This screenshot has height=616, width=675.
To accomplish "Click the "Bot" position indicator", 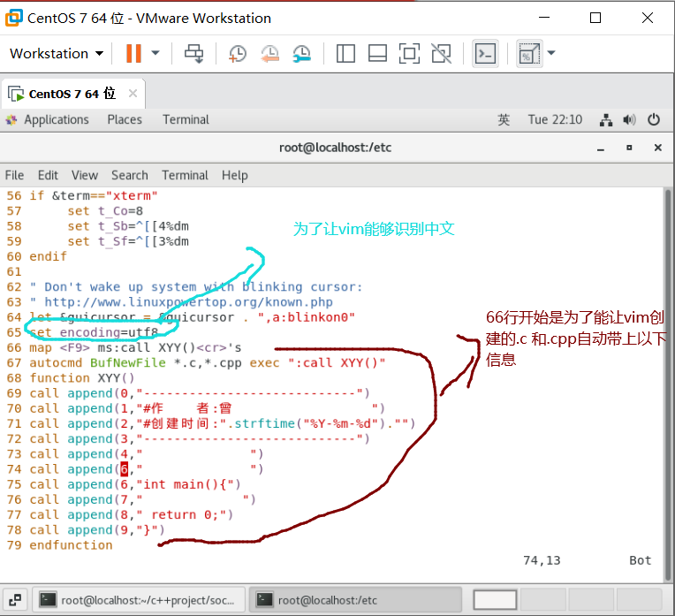I will point(641,560).
